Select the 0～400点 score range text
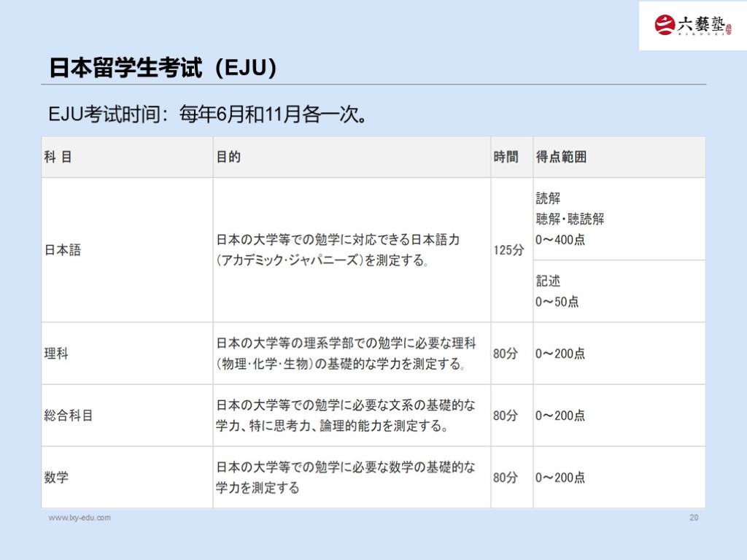The height and width of the screenshot is (560, 747). pos(560,239)
